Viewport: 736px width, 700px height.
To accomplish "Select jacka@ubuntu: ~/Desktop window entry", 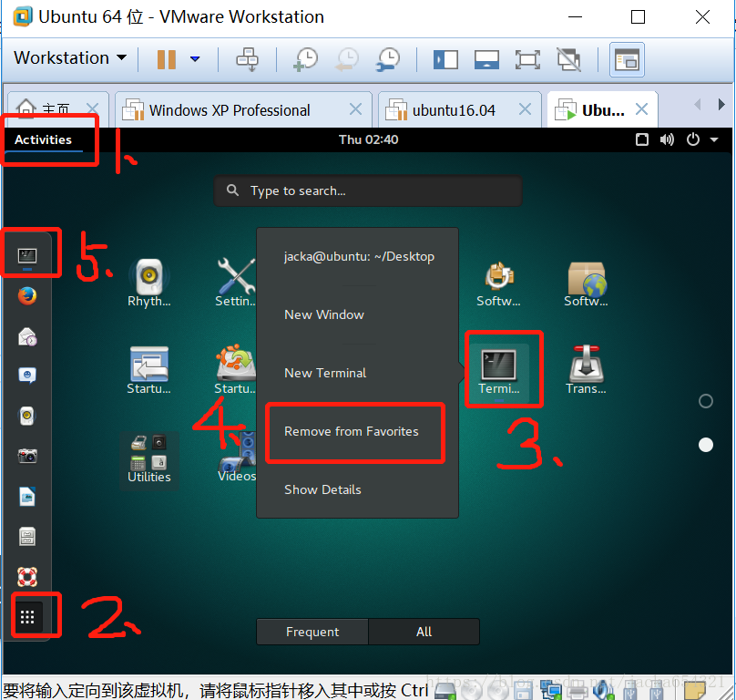I will click(359, 256).
